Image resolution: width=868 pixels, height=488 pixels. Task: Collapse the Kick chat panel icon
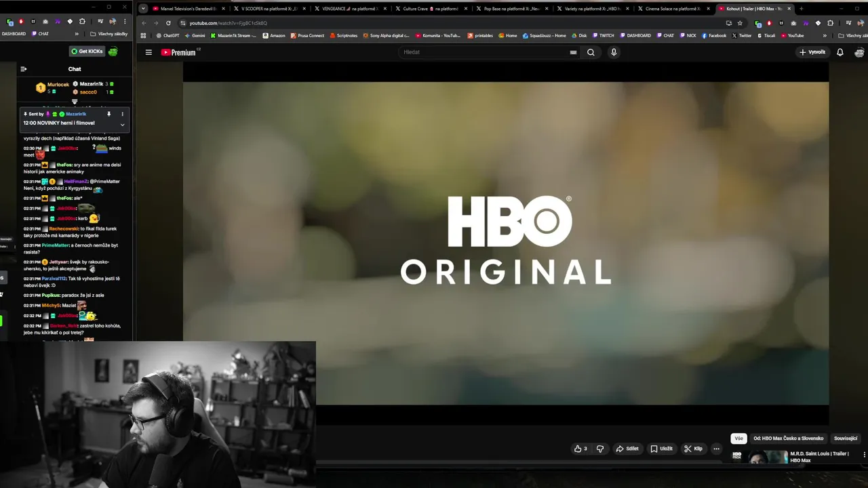click(24, 68)
